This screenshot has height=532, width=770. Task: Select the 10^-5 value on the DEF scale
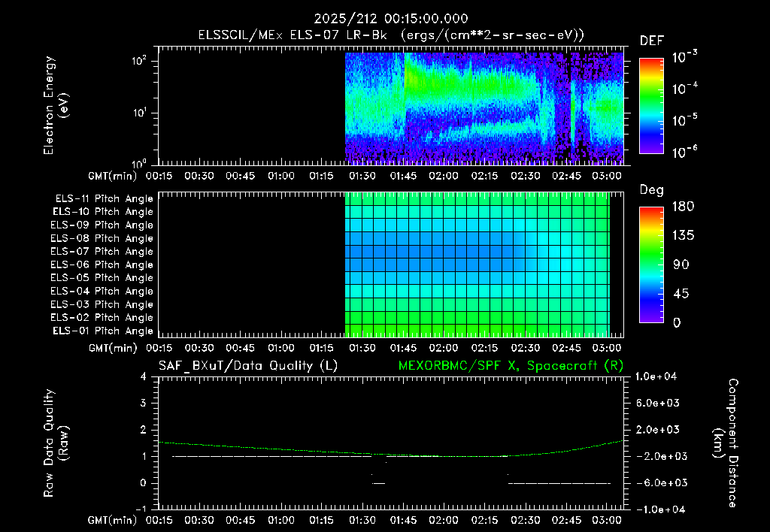point(684,120)
